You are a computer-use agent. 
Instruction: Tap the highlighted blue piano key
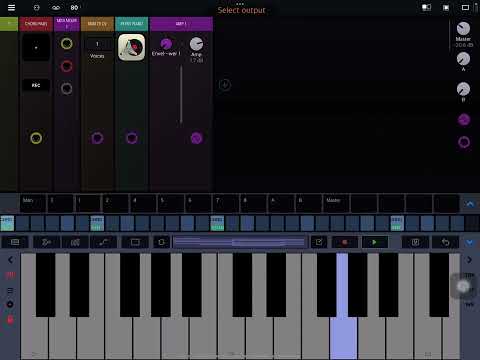[344, 337]
